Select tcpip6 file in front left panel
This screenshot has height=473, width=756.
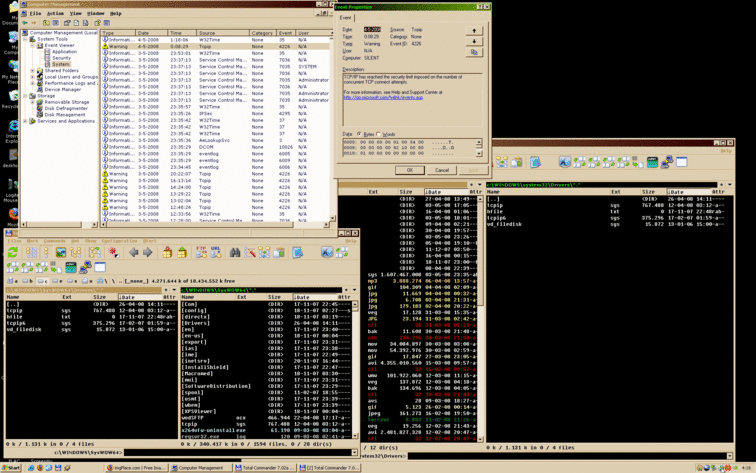pos(91,323)
